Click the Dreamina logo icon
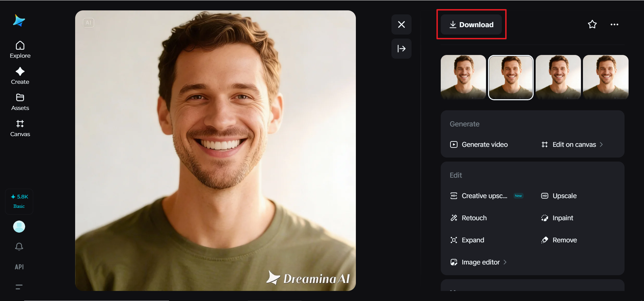This screenshot has height=301, width=644. [19, 20]
